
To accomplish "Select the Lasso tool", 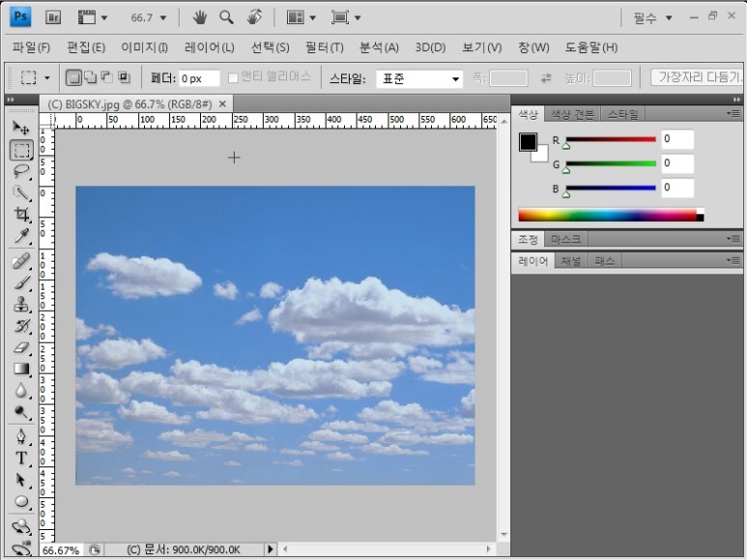I will [x=20, y=171].
